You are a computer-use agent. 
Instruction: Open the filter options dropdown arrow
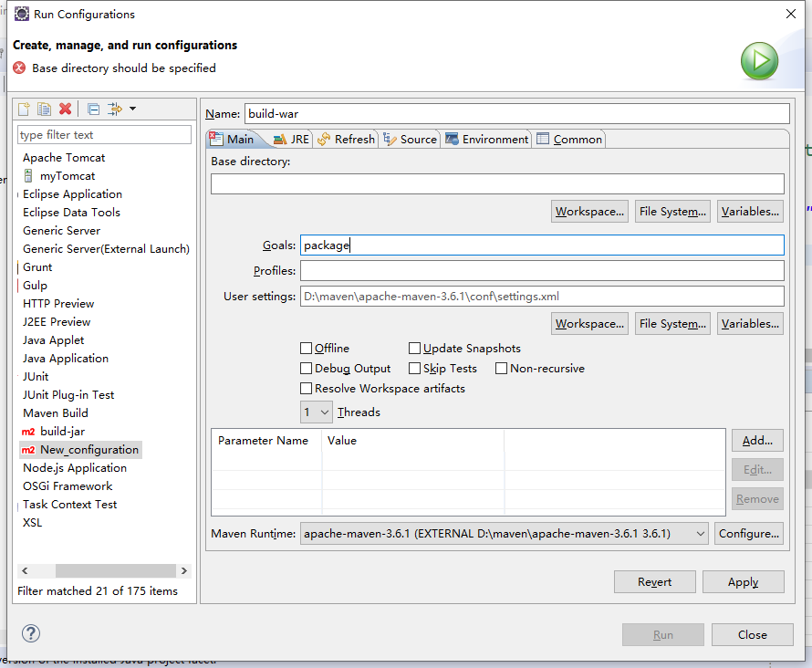[x=132, y=109]
